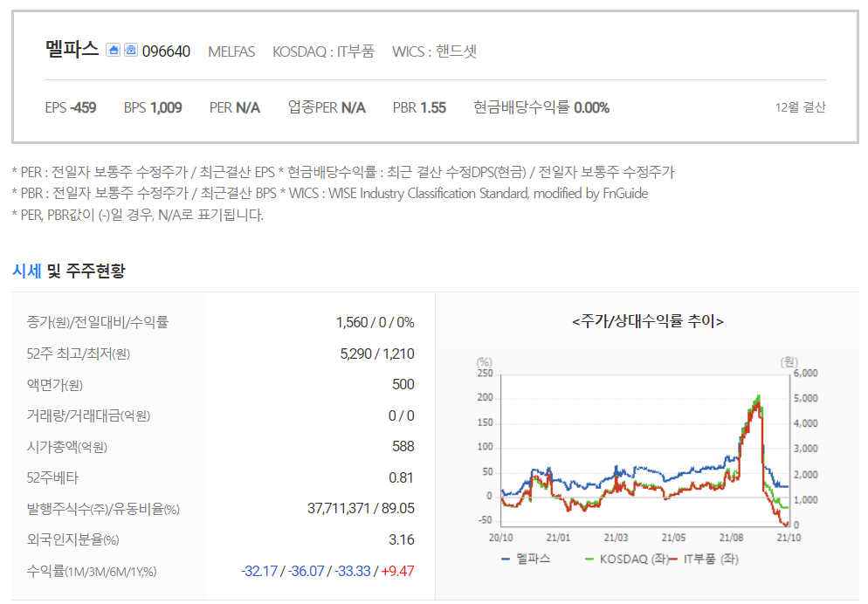Click the WICS : 핸드셋 classification

tap(435, 51)
